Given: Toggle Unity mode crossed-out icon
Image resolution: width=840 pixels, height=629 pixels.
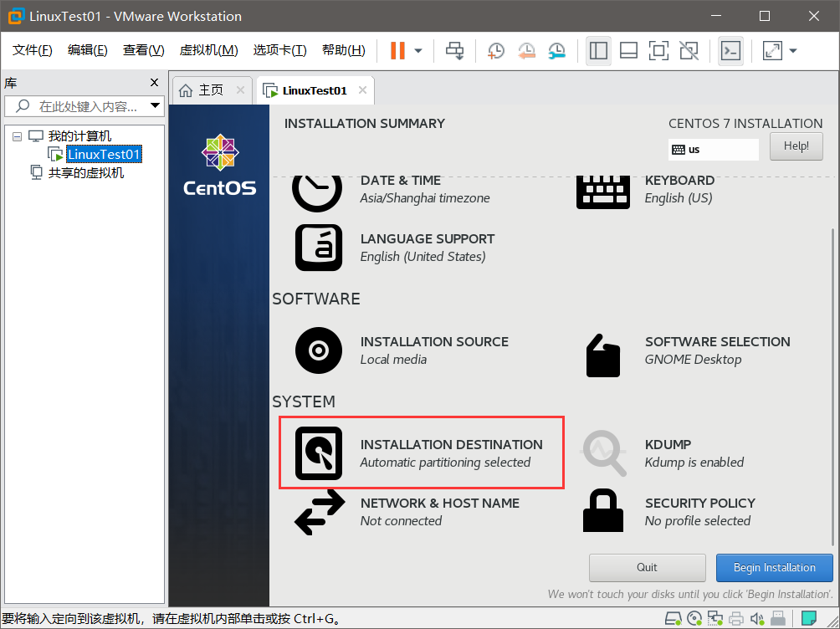Looking at the screenshot, I should (689, 51).
